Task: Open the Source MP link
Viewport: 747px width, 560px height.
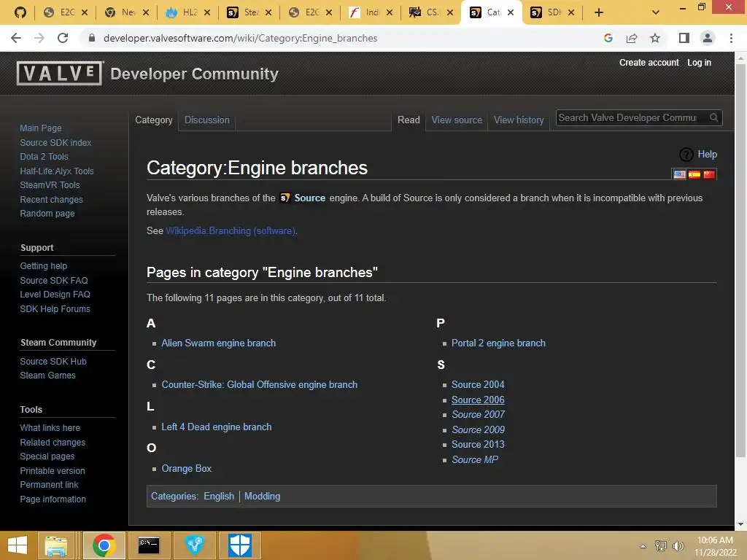Action: pos(474,459)
